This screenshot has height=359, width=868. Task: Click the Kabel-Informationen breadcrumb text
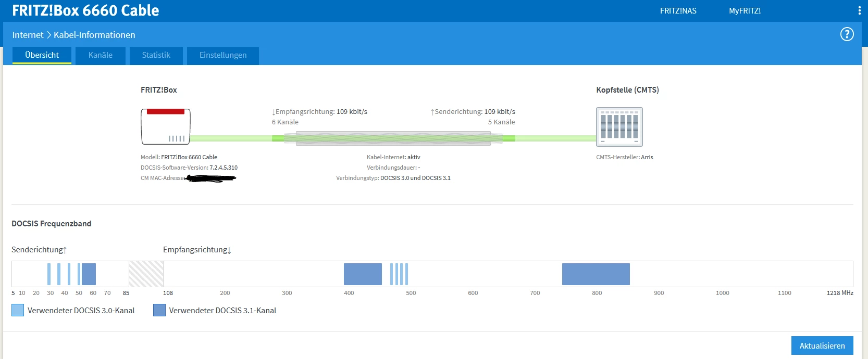coord(94,35)
